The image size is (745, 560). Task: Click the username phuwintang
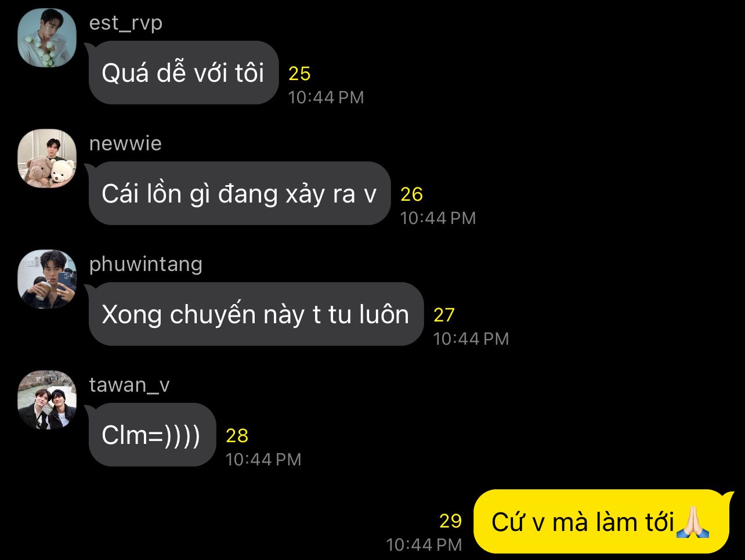pos(146,265)
